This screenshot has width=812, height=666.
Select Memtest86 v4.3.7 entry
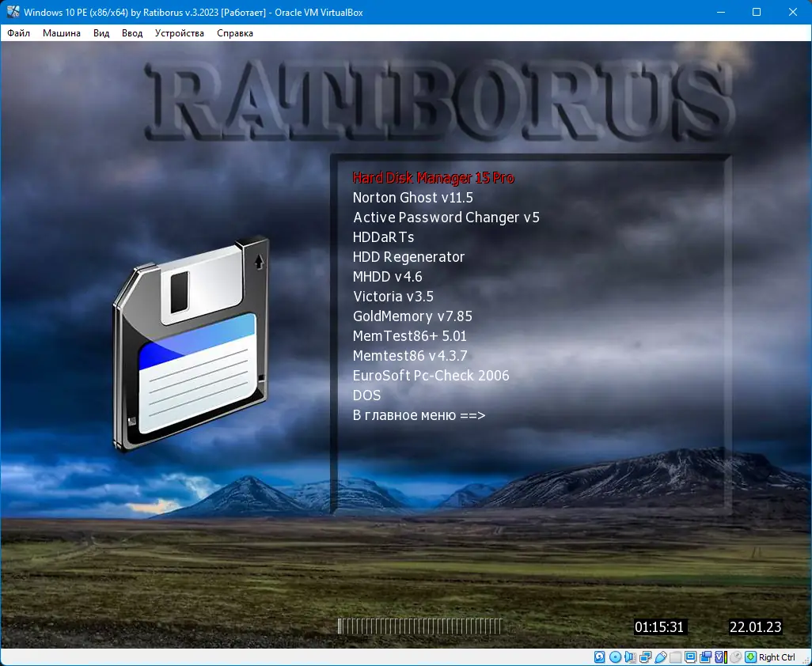point(410,356)
